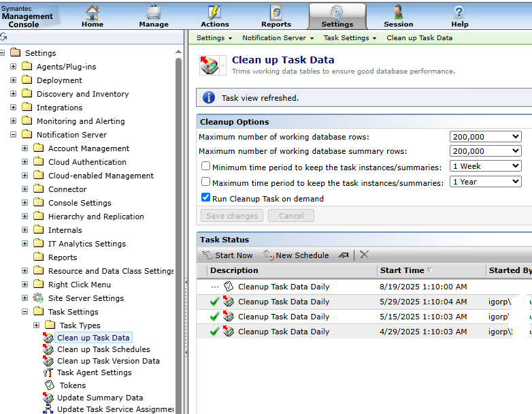The image size is (532, 414).
Task: Open Task Settings breadcrumb menu
Action: (350, 37)
